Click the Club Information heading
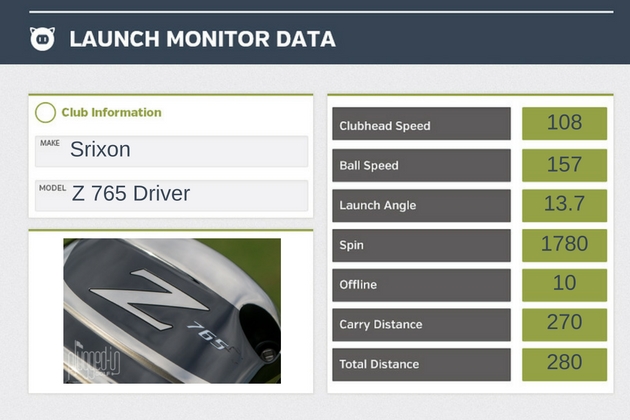Image resolution: width=630 pixels, height=420 pixels. point(111,113)
